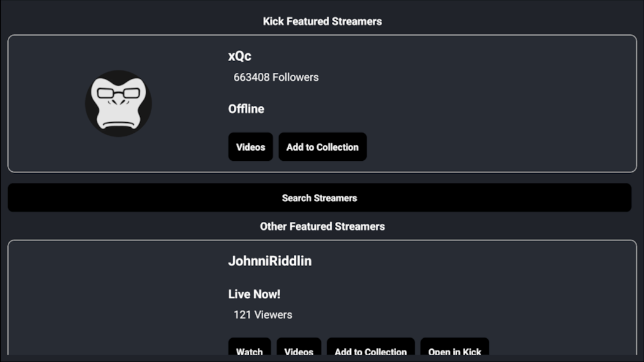Image resolution: width=644 pixels, height=362 pixels.
Task: Click the 121 Viewers count
Action: (263, 315)
